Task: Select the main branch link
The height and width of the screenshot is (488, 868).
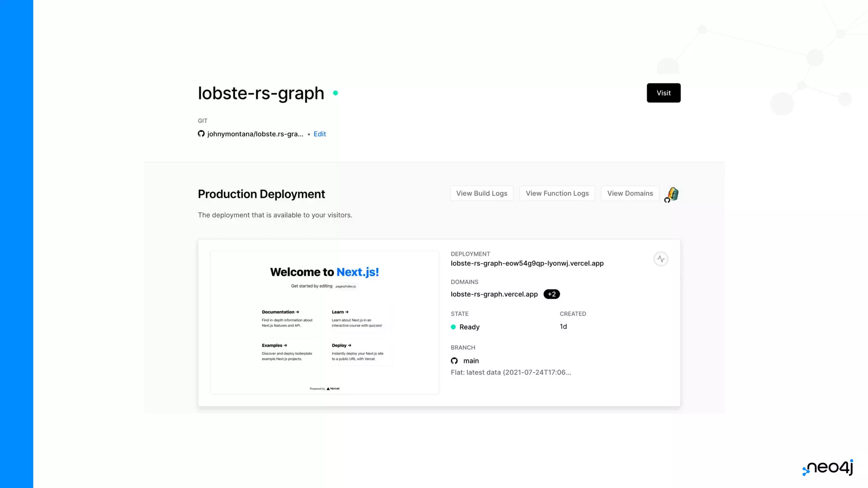Action: (471, 361)
